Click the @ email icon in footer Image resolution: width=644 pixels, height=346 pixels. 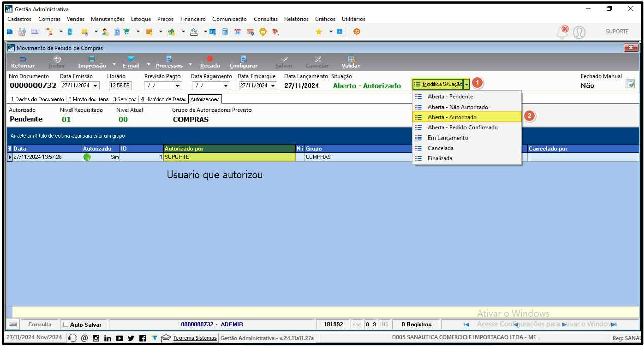84,338
